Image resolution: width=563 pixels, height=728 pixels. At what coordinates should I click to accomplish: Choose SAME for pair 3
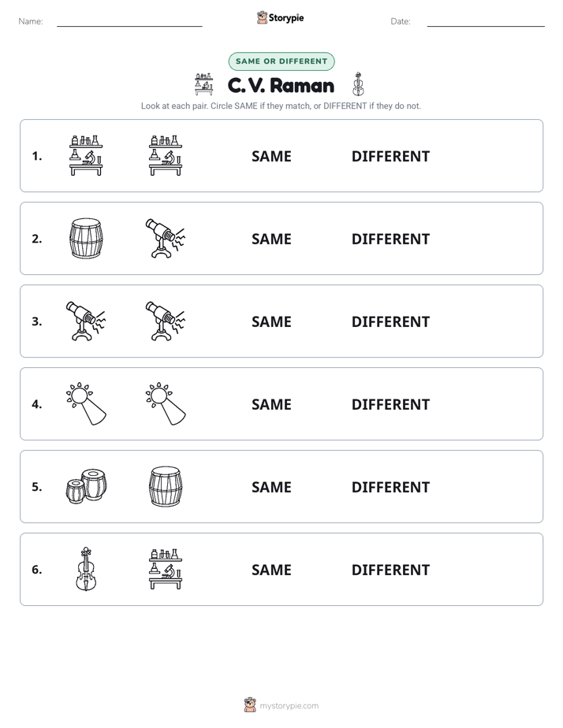[x=271, y=321]
